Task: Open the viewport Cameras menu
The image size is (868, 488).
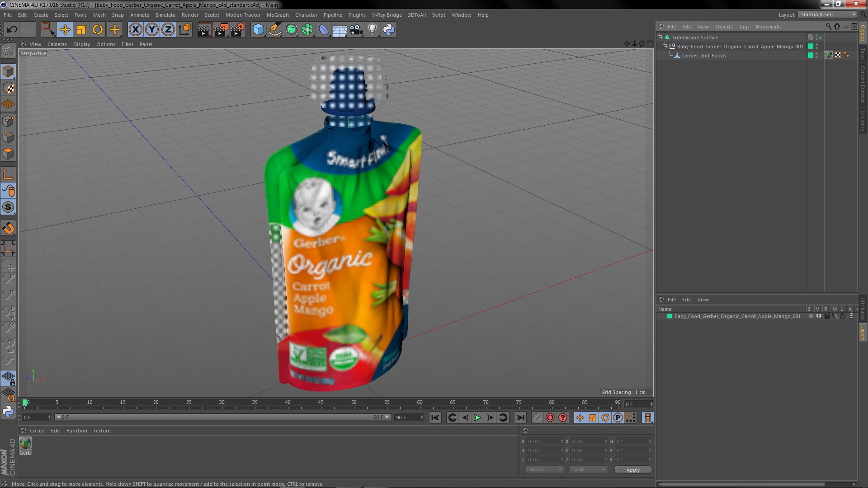Action: pos(57,44)
